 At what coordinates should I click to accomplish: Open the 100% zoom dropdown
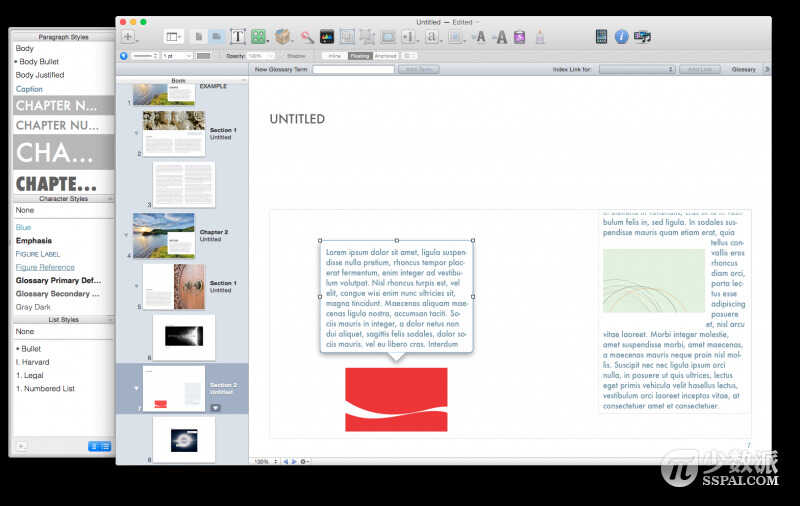266,461
